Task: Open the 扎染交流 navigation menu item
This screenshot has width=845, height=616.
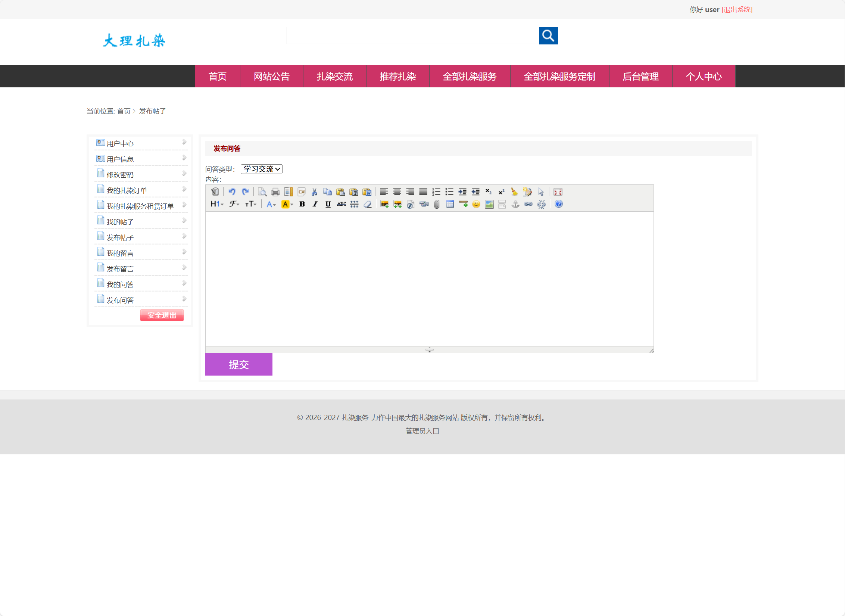Action: (334, 77)
